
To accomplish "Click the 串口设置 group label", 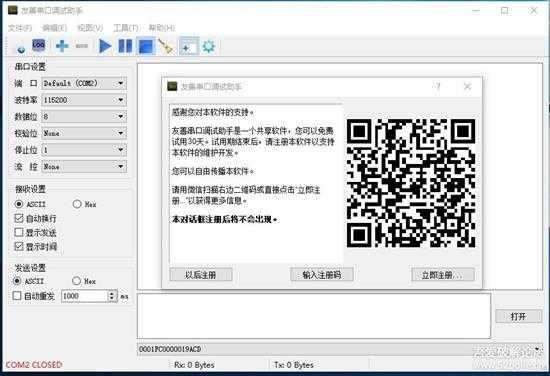I will click(x=30, y=67).
